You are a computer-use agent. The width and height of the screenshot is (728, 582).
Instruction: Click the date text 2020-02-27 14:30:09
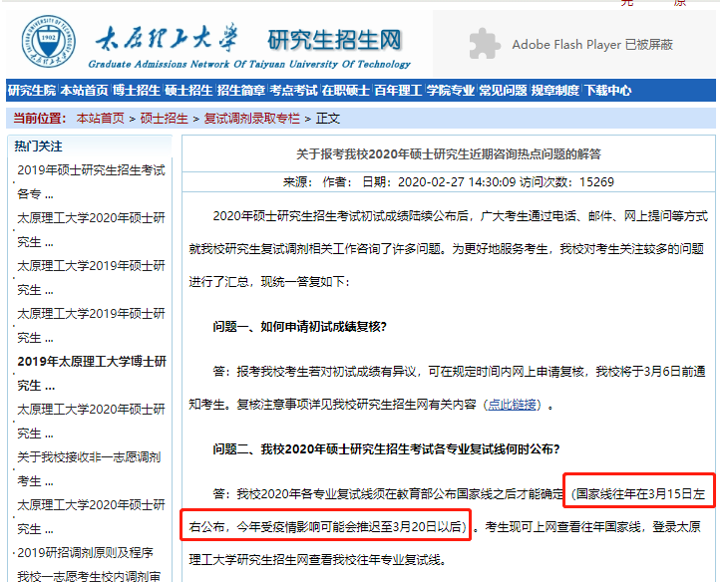(x=457, y=182)
